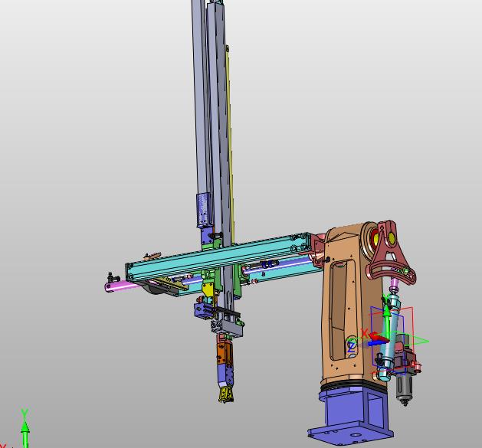
Task: Select the orange block on vertical arm
Action: (225, 353)
